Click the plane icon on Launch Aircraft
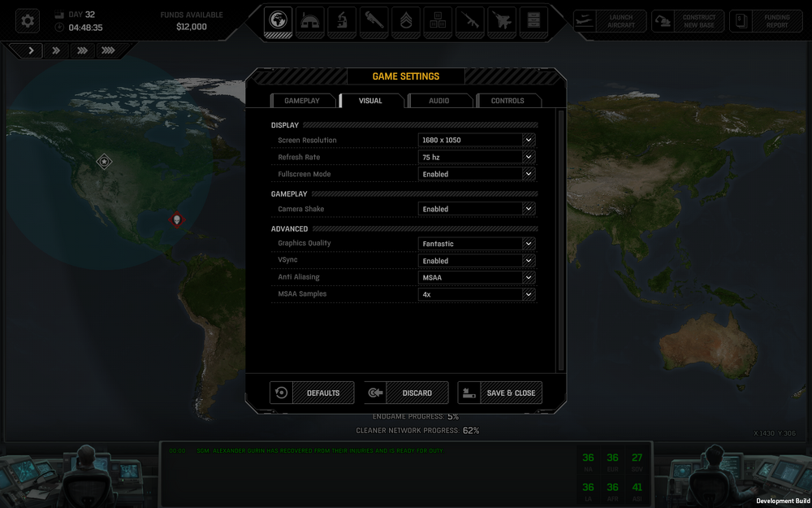The image size is (812, 508). coord(585,21)
